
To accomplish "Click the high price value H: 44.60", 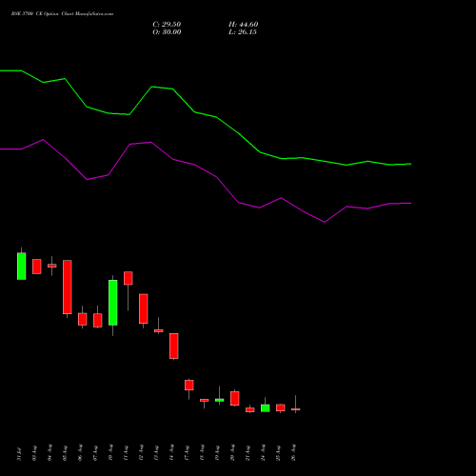I will [244, 25].
